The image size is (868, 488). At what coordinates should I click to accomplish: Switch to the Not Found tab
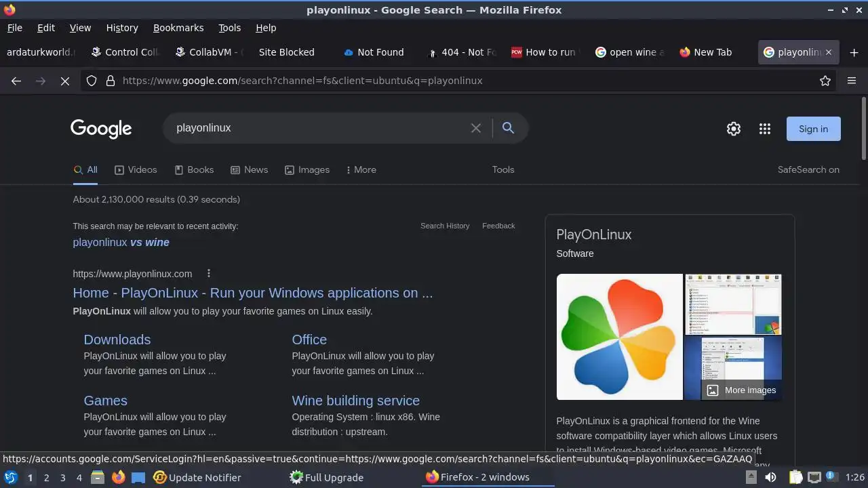[376, 52]
